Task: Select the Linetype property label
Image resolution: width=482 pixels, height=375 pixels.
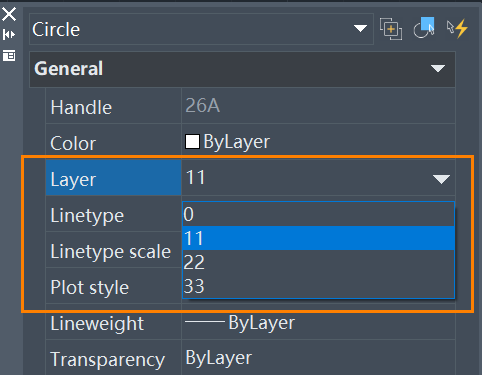Action: 87,216
